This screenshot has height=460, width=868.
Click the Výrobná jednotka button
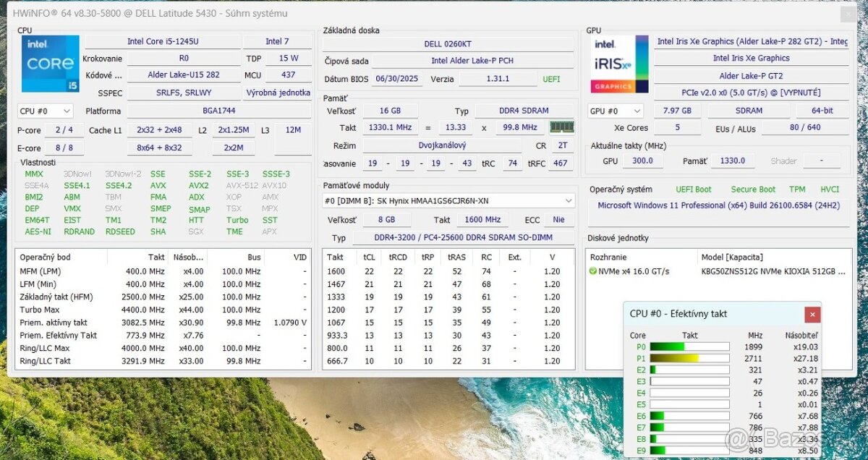point(278,93)
